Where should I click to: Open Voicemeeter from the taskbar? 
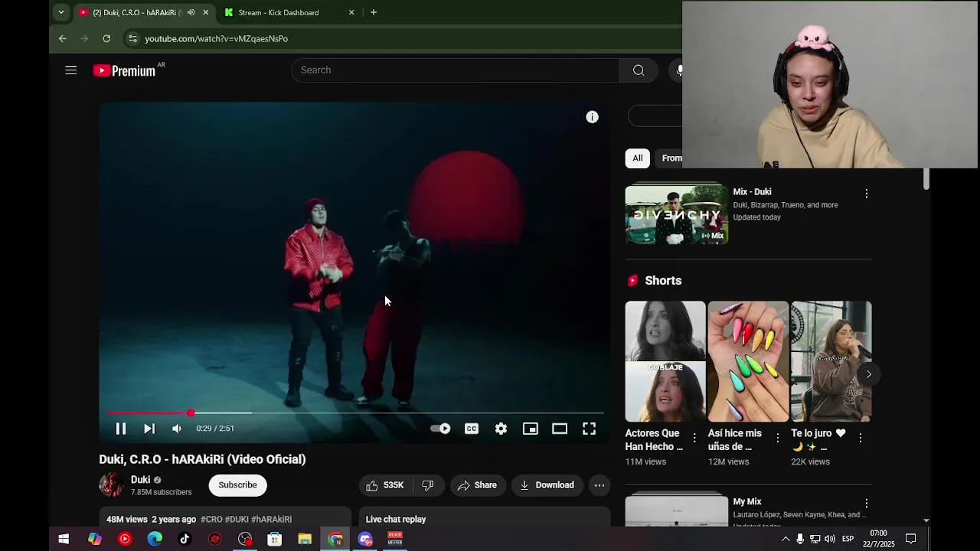[x=395, y=539]
